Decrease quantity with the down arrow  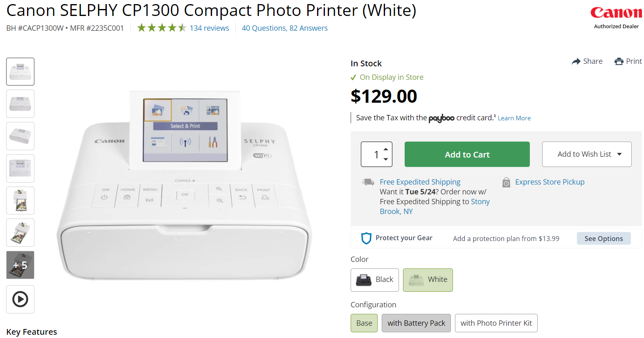pos(386,159)
